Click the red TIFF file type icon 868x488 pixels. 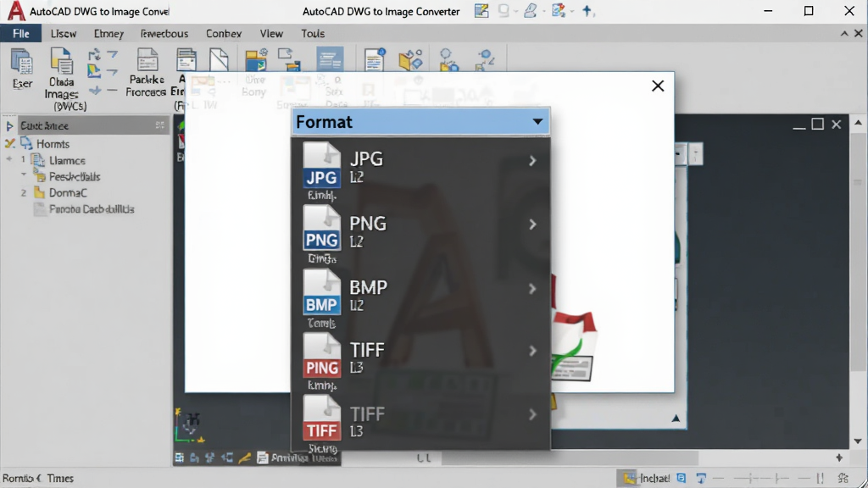(321, 419)
